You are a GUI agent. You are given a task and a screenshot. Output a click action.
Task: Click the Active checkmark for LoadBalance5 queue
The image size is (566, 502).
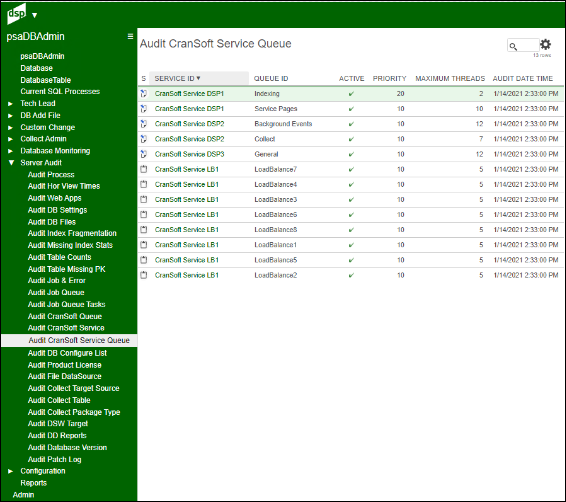click(x=351, y=260)
